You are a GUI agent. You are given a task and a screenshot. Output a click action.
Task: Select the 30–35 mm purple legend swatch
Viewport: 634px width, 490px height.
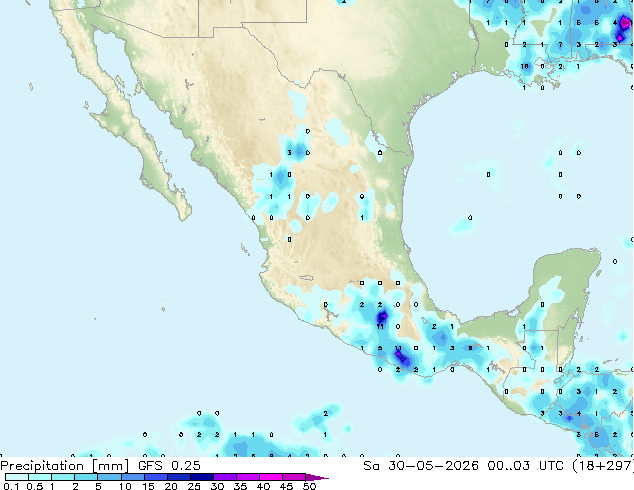tap(225, 477)
